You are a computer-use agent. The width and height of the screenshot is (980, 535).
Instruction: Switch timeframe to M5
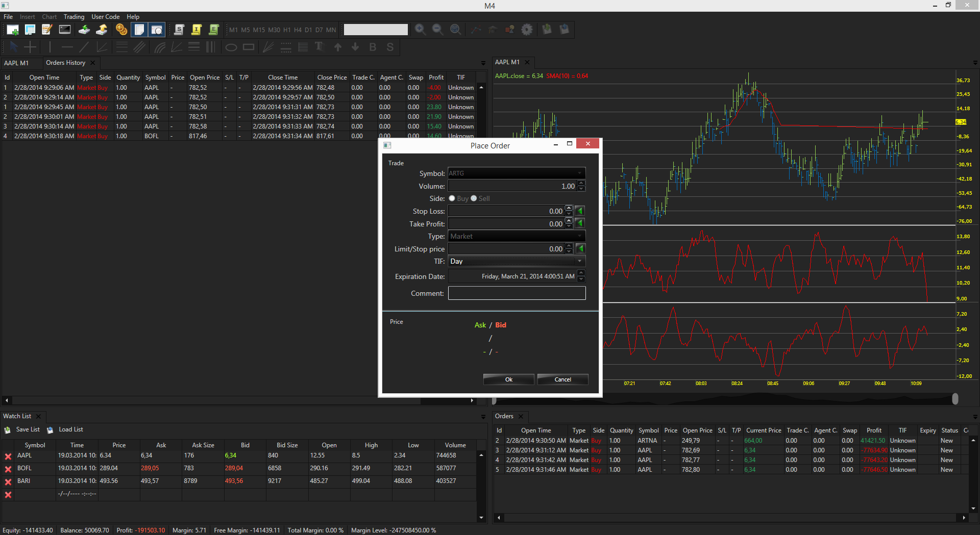tap(246, 30)
